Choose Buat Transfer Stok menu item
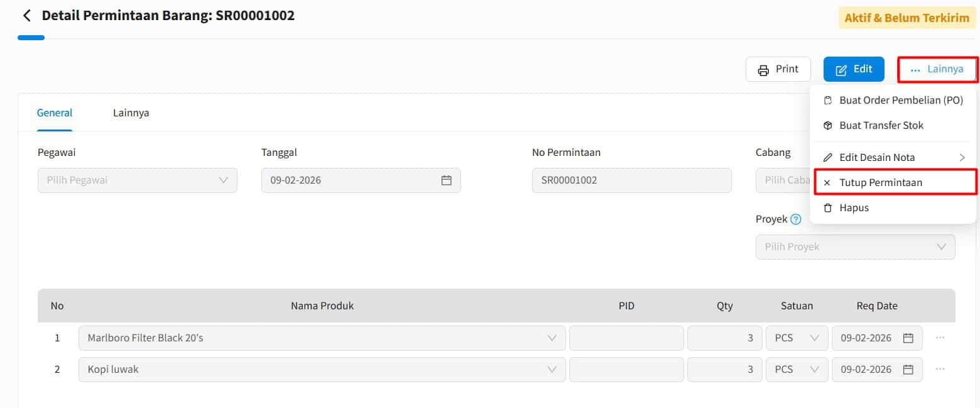980x408 pixels. pyautogui.click(x=881, y=126)
